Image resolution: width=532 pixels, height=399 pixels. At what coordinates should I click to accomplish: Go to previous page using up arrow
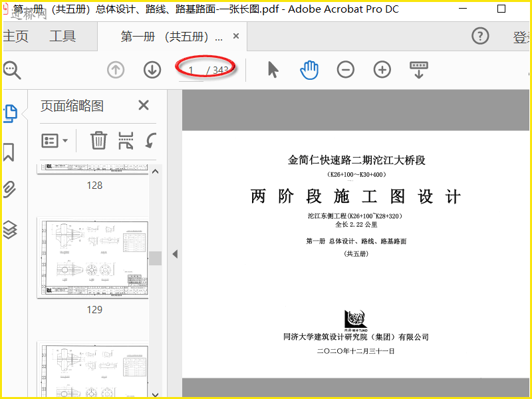116,70
